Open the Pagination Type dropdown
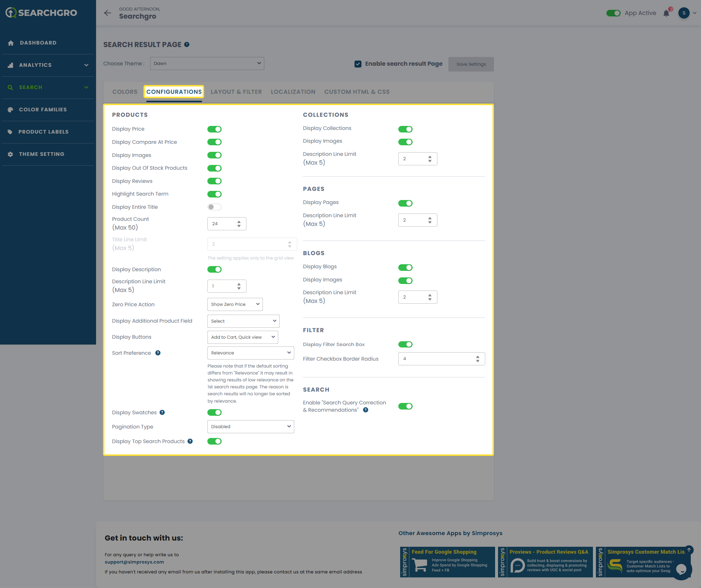701x588 pixels. click(x=250, y=427)
